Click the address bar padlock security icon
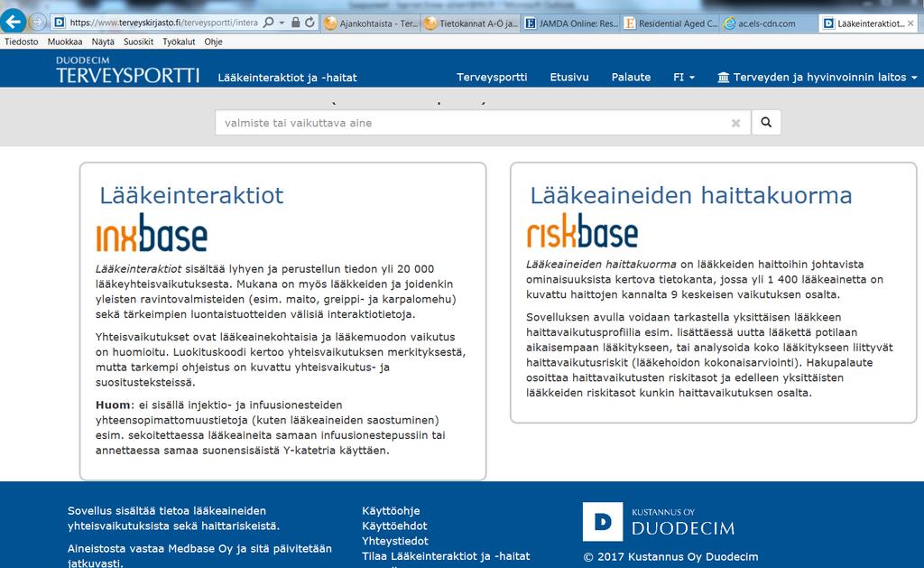The image size is (924, 568). 296,23
